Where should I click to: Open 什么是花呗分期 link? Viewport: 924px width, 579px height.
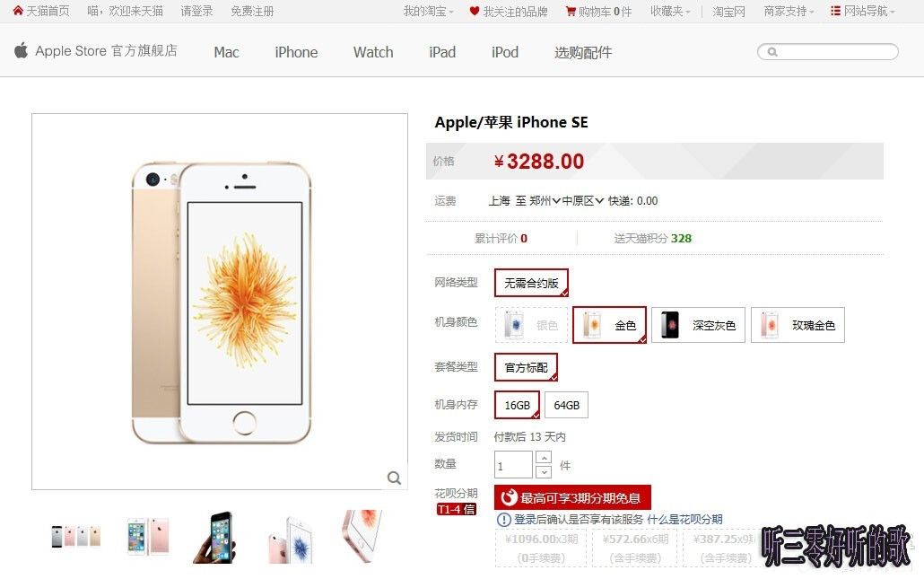pos(684,520)
